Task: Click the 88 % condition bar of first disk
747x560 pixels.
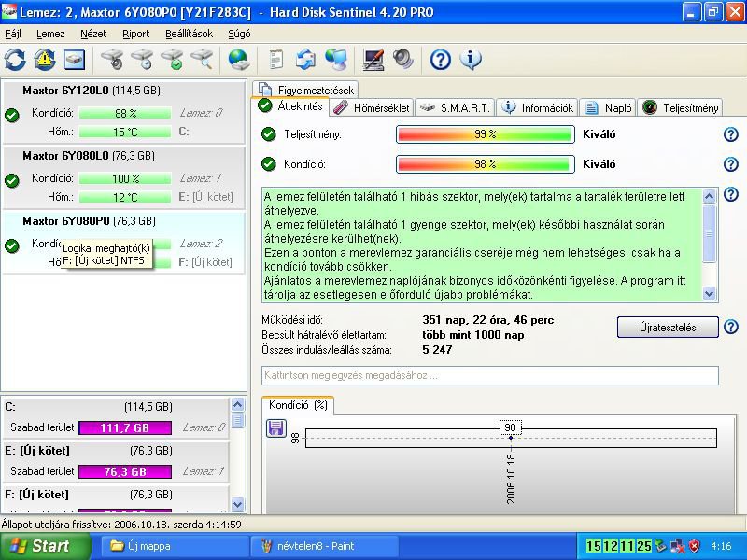Action: pyautogui.click(x=125, y=113)
